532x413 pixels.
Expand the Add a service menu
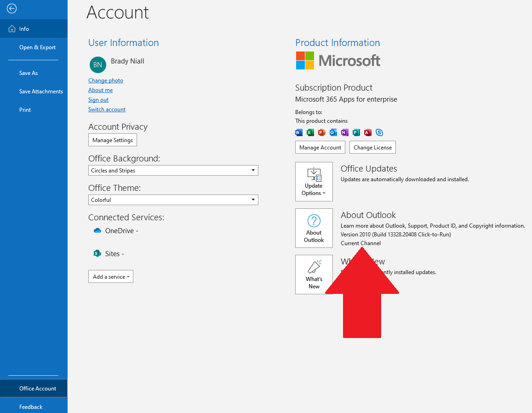pyautogui.click(x=111, y=276)
